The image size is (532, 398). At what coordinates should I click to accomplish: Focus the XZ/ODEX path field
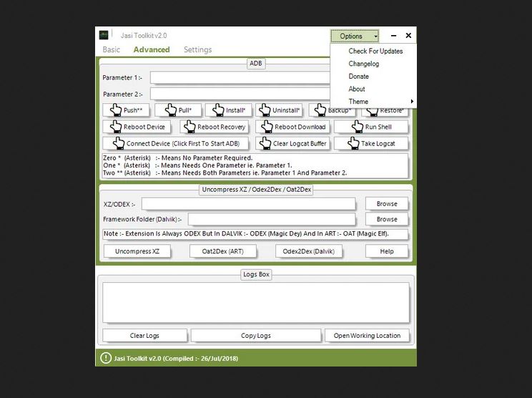point(249,204)
